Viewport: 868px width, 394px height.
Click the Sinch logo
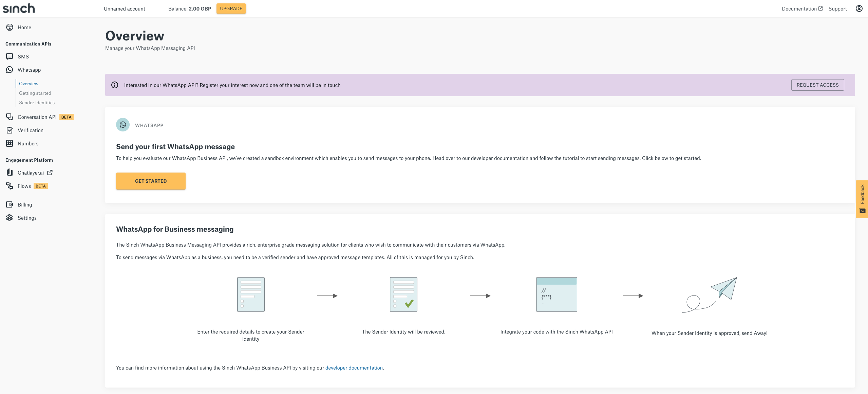(19, 8)
